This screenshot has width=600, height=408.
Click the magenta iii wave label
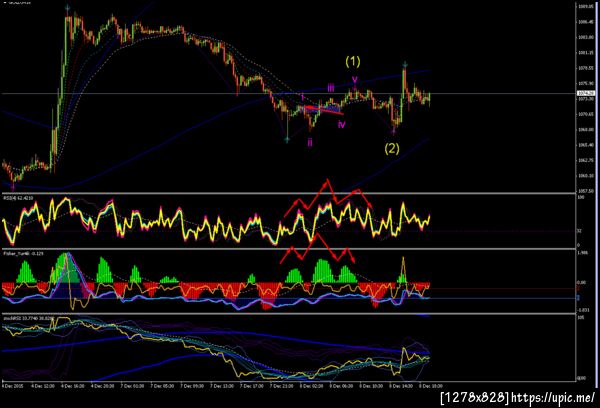(331, 88)
